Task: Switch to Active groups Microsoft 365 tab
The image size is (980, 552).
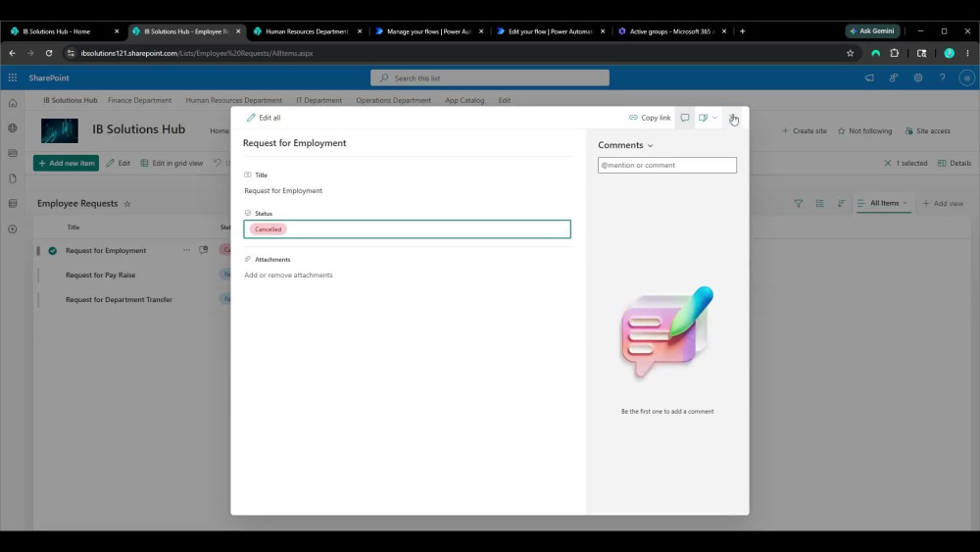Action: tap(671, 31)
